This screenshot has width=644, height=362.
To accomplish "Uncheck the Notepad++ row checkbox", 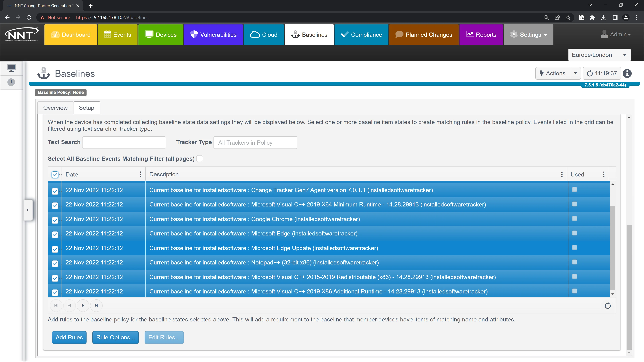I will (x=55, y=264).
